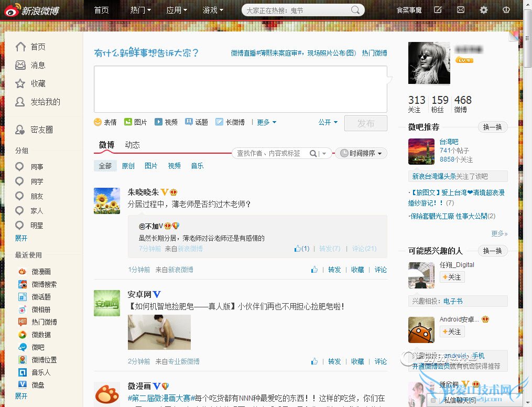
Task: Open 微数据 app in sidebar
Action: pos(34,334)
